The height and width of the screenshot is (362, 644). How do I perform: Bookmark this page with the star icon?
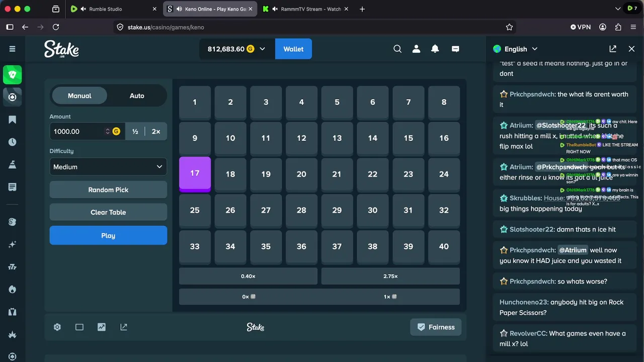[509, 27]
